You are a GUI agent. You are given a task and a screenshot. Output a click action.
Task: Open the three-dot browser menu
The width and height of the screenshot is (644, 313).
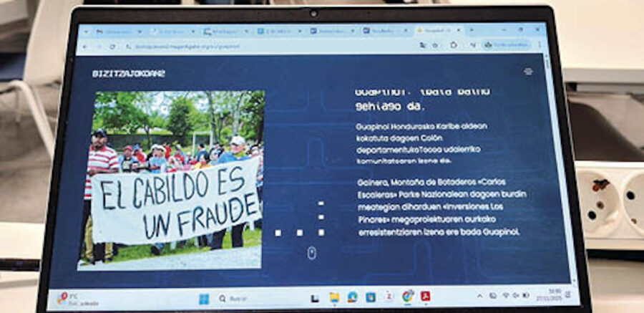coord(538,44)
